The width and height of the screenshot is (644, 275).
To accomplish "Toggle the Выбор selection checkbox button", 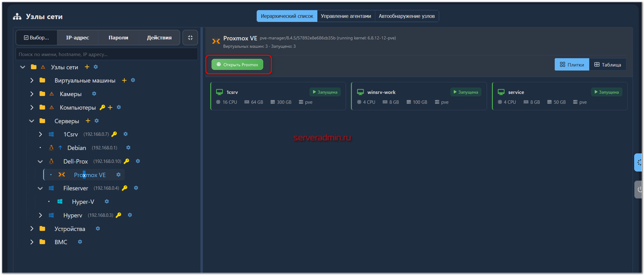I will click(37, 38).
